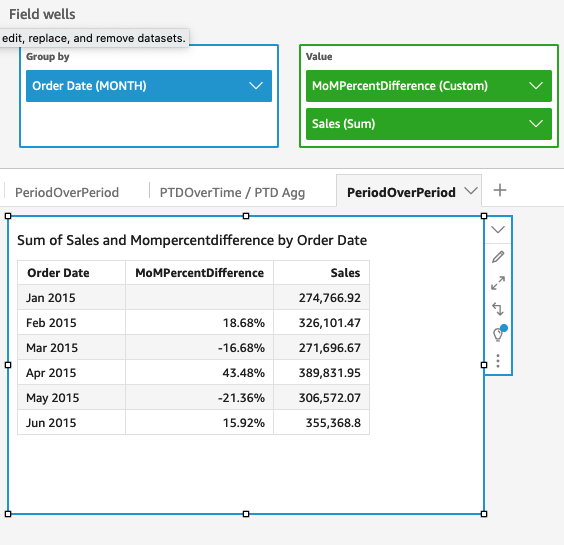Switch to PTDOverTime / PTD Agg tab
This screenshot has height=545, width=564.
click(x=232, y=192)
